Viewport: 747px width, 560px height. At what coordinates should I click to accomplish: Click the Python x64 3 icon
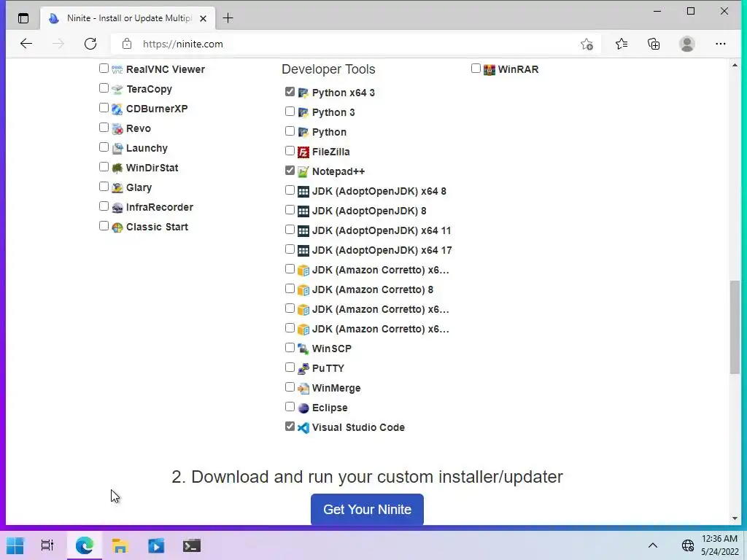tap(303, 93)
